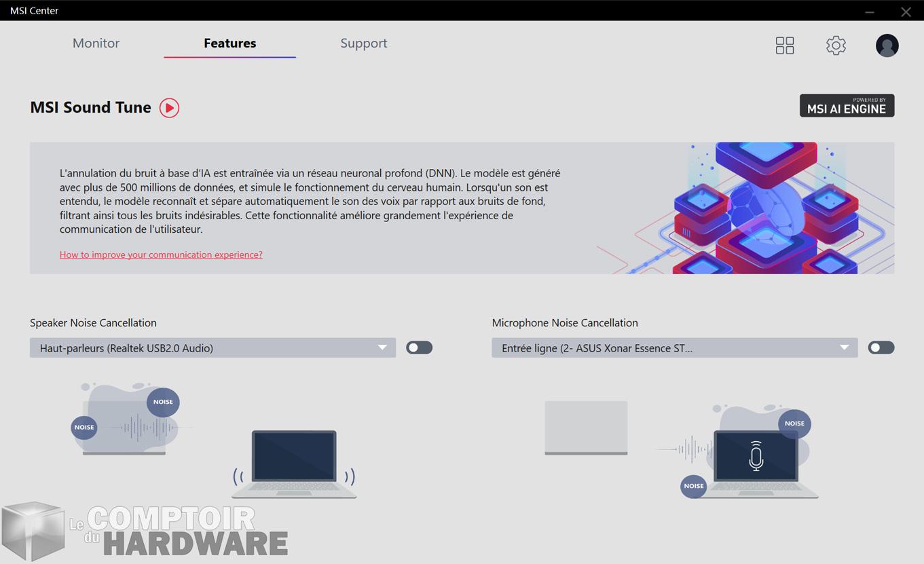Click the microphone icon on laptop illustration
924x564 pixels.
click(x=756, y=455)
